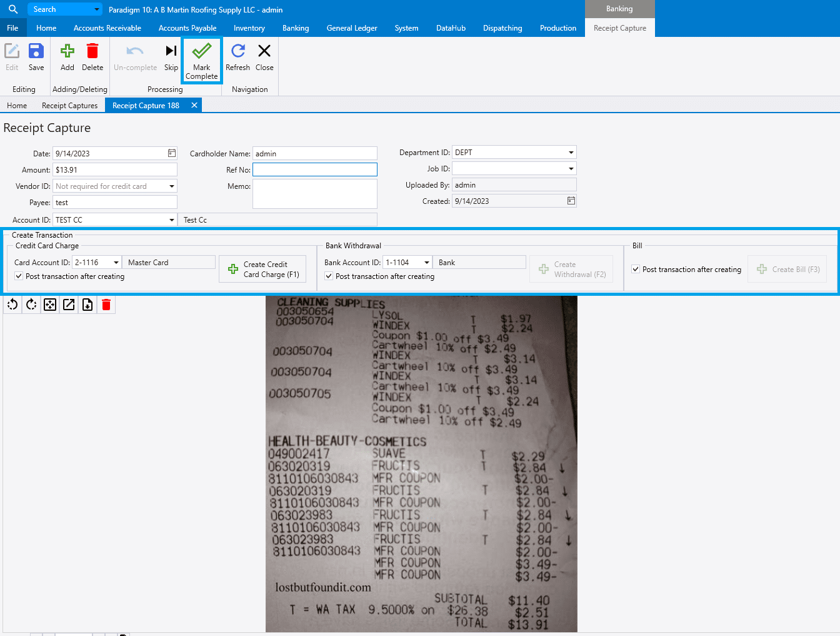Click the fit-to-view move arrows icon
The height and width of the screenshot is (636, 840).
coord(50,305)
